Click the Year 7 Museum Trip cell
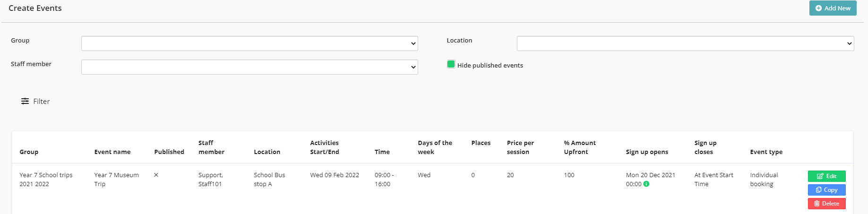The image size is (868, 214). tap(116, 180)
